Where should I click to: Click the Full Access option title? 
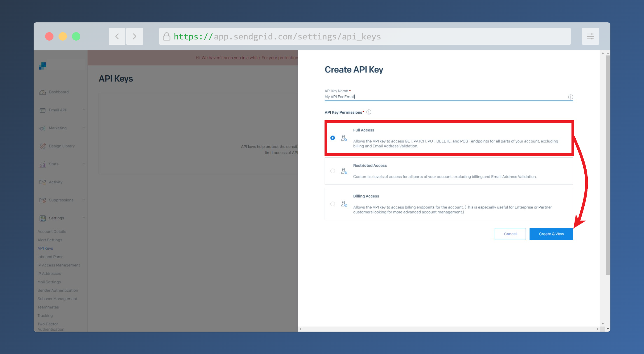(x=363, y=130)
